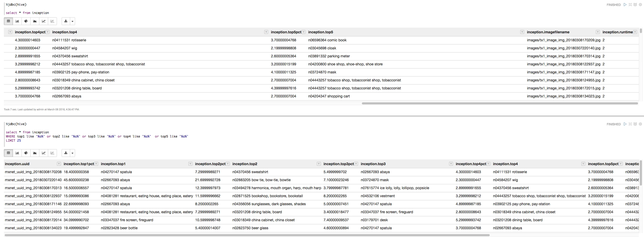Open inception.top2pct column menu in lower table
This screenshot has height=237, width=644.
[x=228, y=164]
